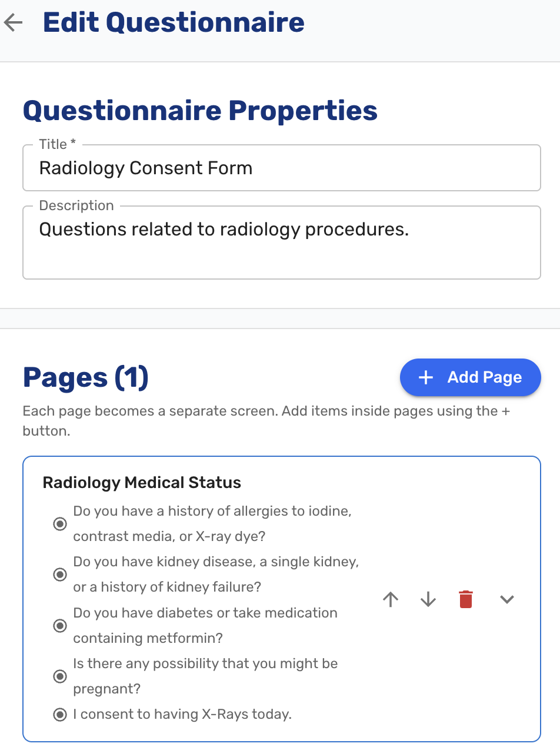Select radio icon for metformin question

click(x=60, y=625)
